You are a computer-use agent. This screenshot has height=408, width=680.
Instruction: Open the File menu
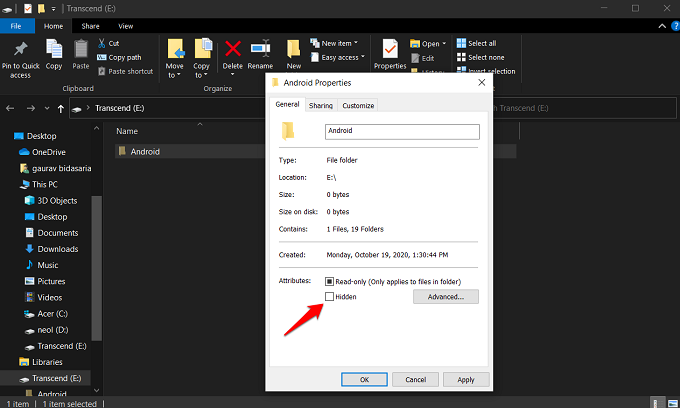coord(16,26)
